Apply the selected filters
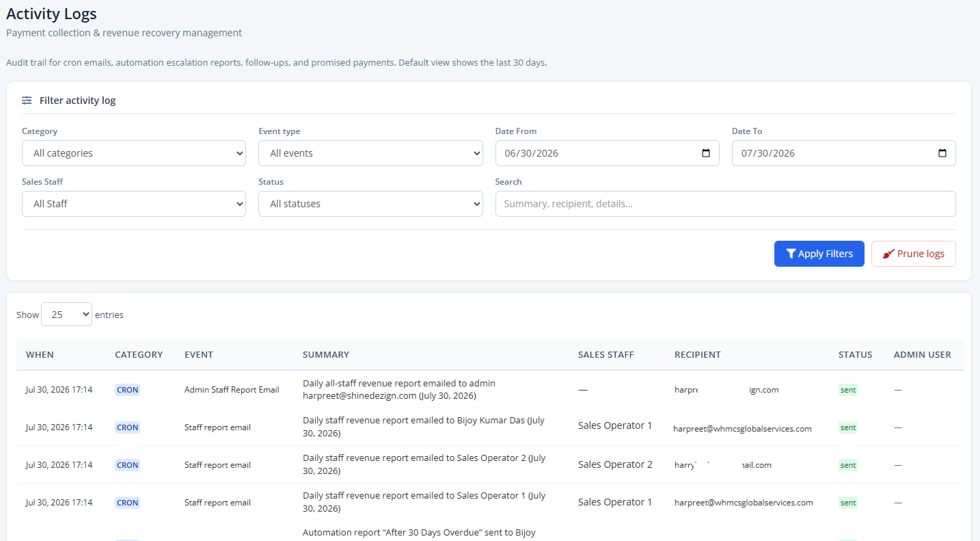Image resolution: width=980 pixels, height=541 pixels. pyautogui.click(x=819, y=254)
